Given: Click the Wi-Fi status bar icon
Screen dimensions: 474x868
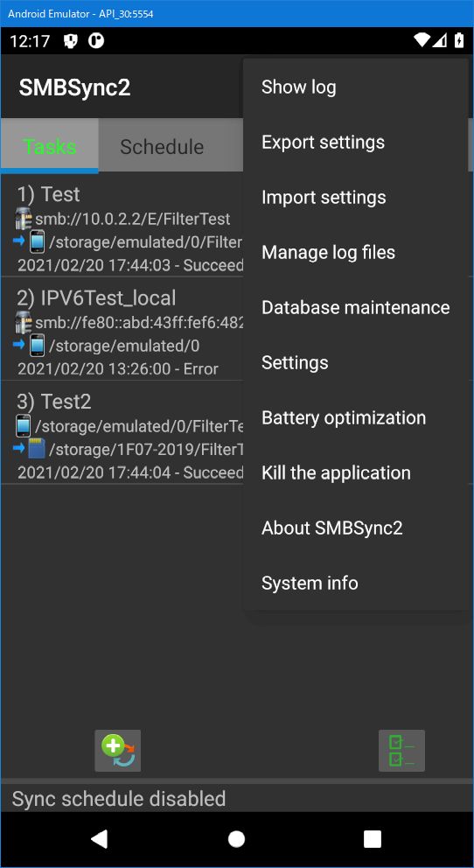Looking at the screenshot, I should tap(422, 40).
